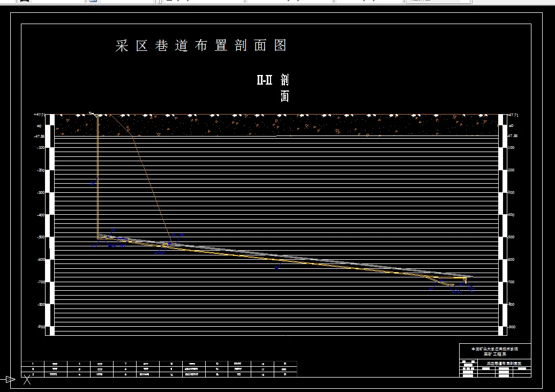555x392 pixels.
Task: Select the 采矿工程系 text in title block
Action: pyautogui.click(x=495, y=354)
